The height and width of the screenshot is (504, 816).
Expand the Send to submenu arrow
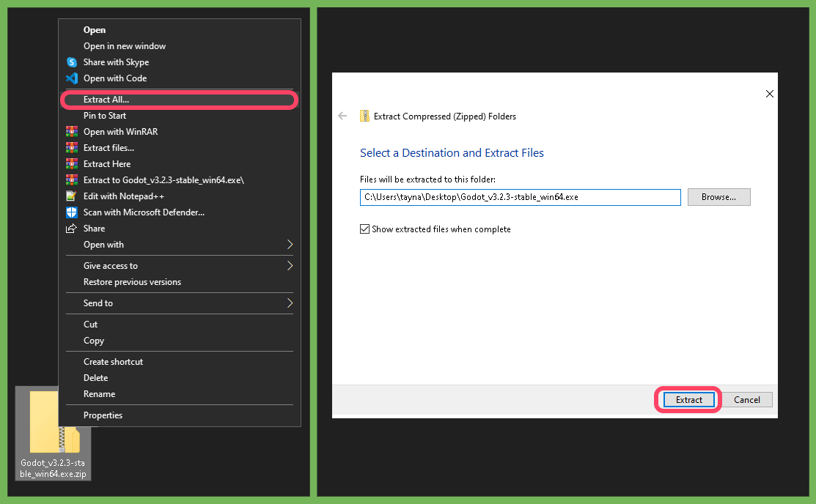tap(290, 303)
